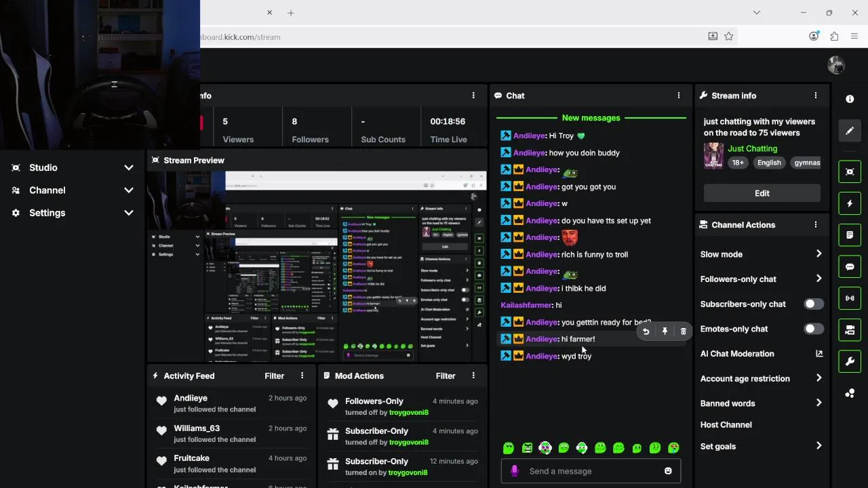
Task: Open Session info panel three-dot menu
Action: coord(473,96)
